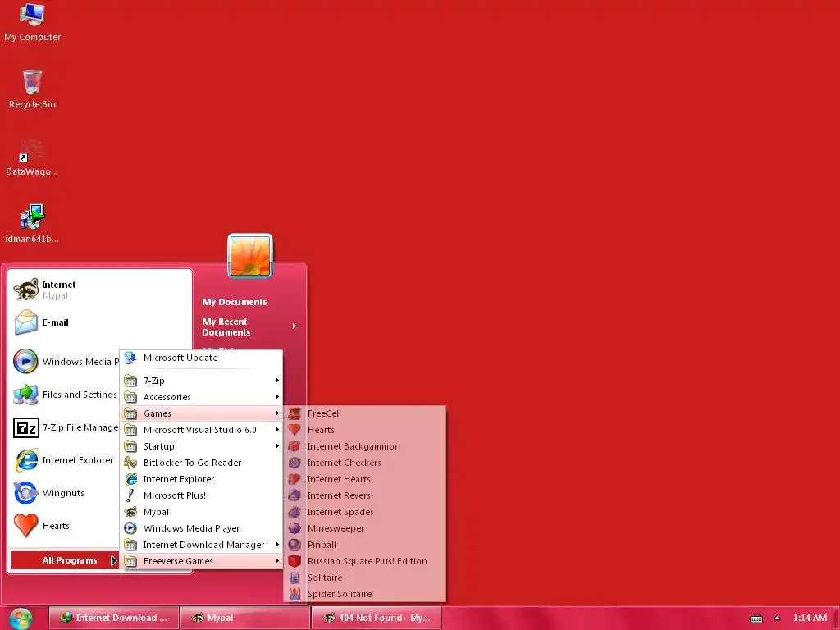This screenshot has width=840, height=630.
Task: Click the Internet Backgammon icon
Action: pyautogui.click(x=294, y=446)
